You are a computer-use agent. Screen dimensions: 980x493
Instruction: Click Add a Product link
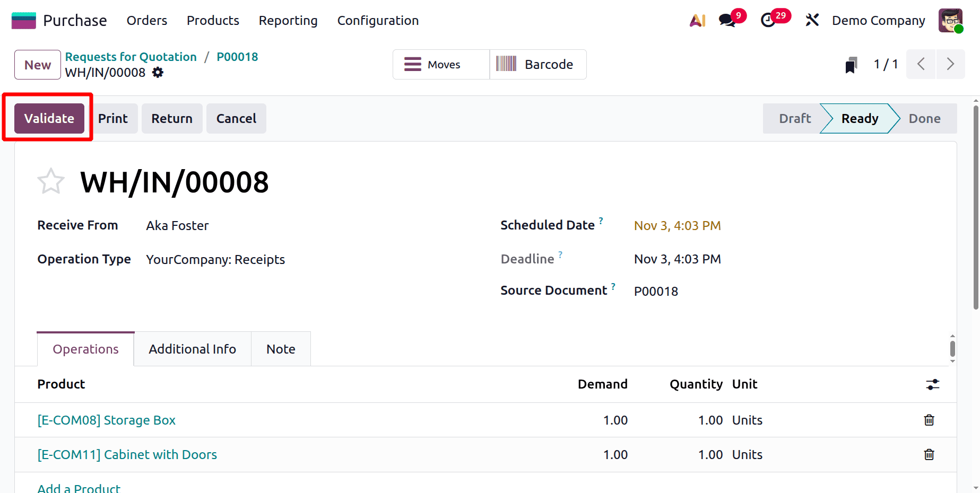(x=79, y=487)
